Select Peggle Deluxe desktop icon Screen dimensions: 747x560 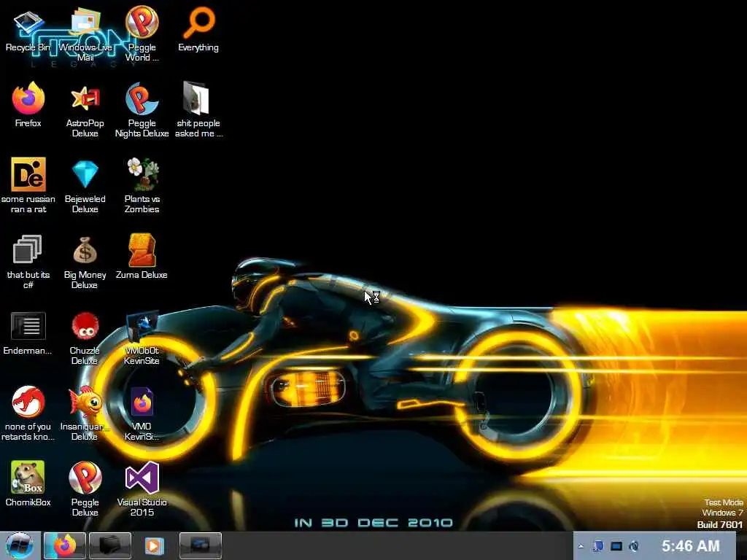pos(85,477)
